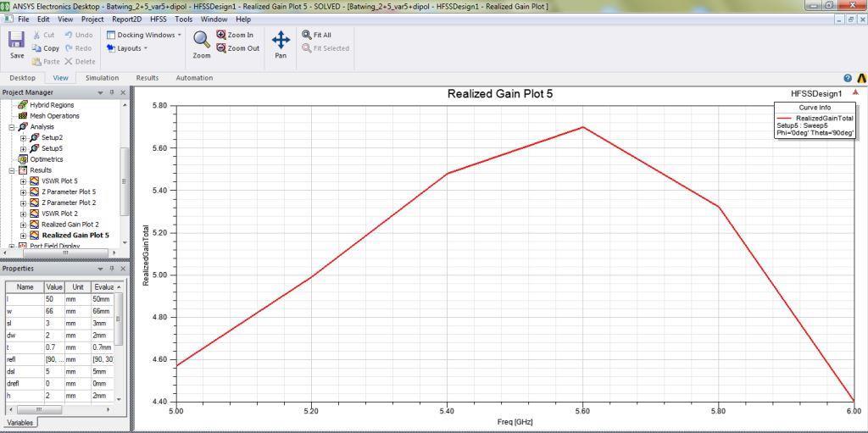Image resolution: width=868 pixels, height=433 pixels.
Task: Click the value field for variable w
Action: click(x=53, y=311)
